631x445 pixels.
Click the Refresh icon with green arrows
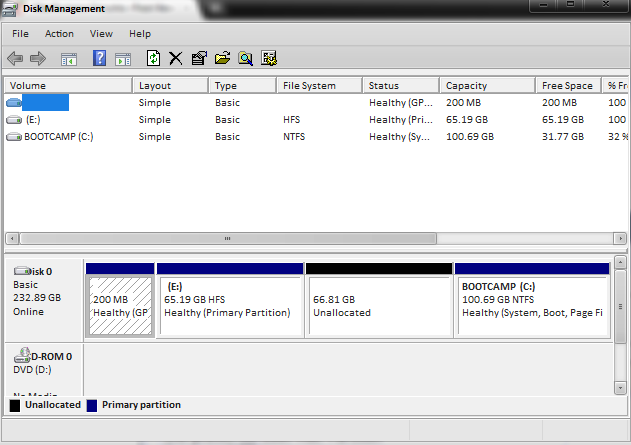tap(153, 58)
